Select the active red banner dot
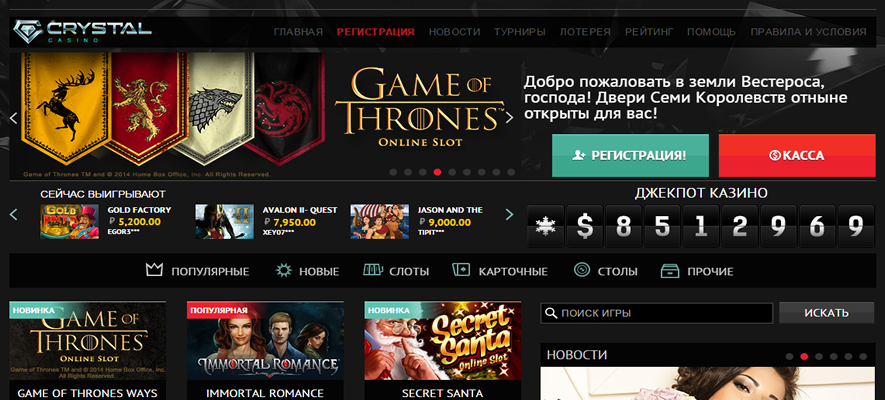The height and width of the screenshot is (400, 885). point(437,172)
